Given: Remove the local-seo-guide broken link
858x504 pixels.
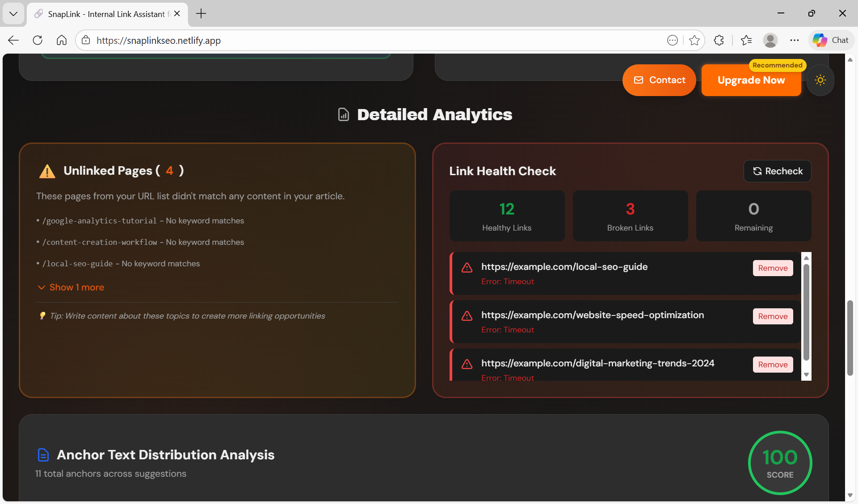Looking at the screenshot, I should [x=773, y=268].
